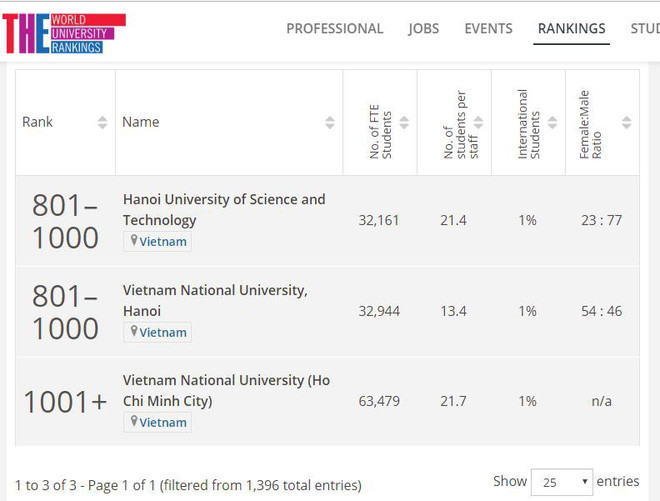Click Vietnam location tag under Hanoi University of Science

pos(158,242)
